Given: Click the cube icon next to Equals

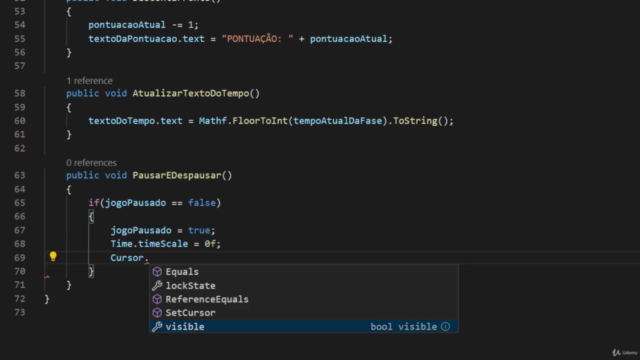Looking at the screenshot, I should [157, 272].
